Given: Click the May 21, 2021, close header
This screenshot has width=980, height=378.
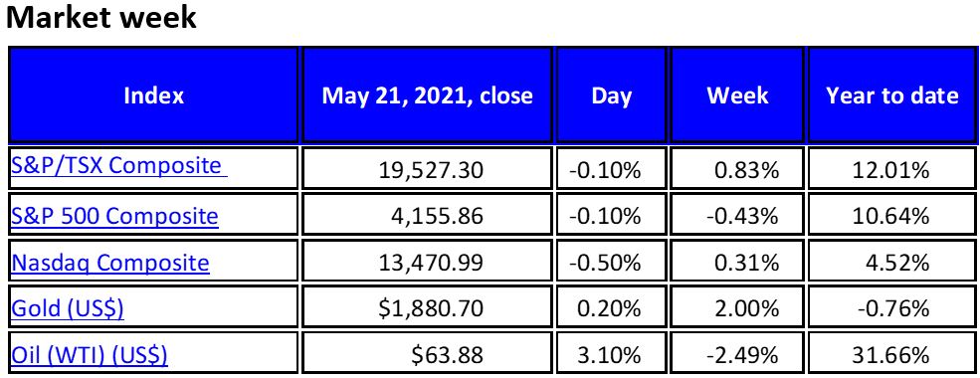Looking at the screenshot, I should click(x=427, y=94).
